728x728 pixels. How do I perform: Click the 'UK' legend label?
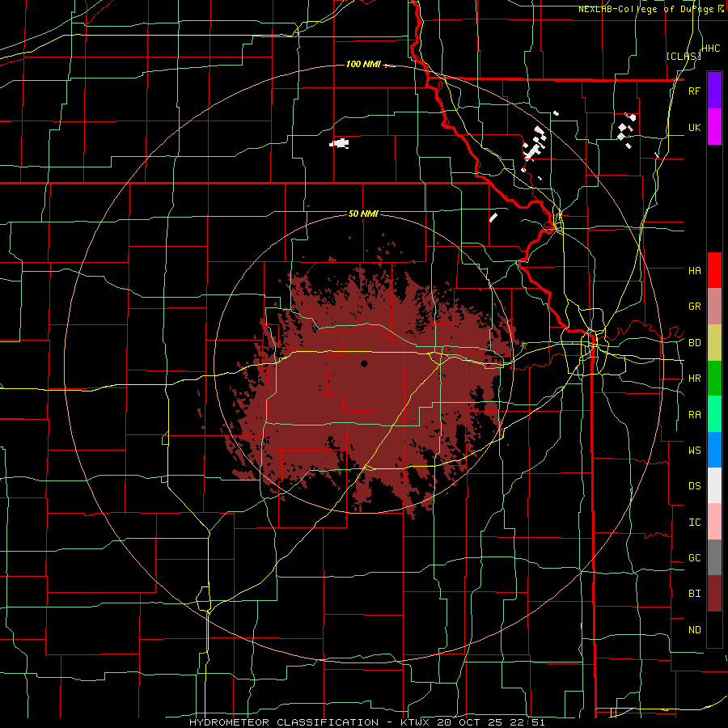(694, 127)
